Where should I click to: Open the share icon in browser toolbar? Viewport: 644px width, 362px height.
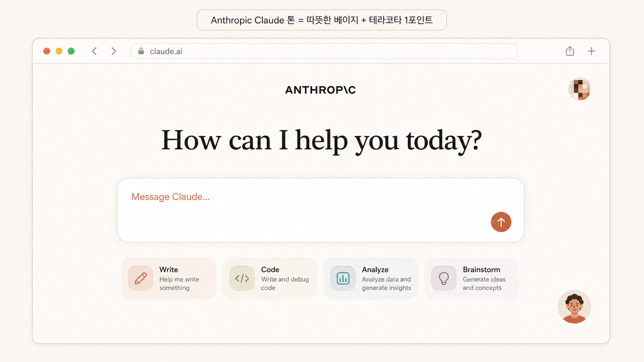tap(570, 51)
